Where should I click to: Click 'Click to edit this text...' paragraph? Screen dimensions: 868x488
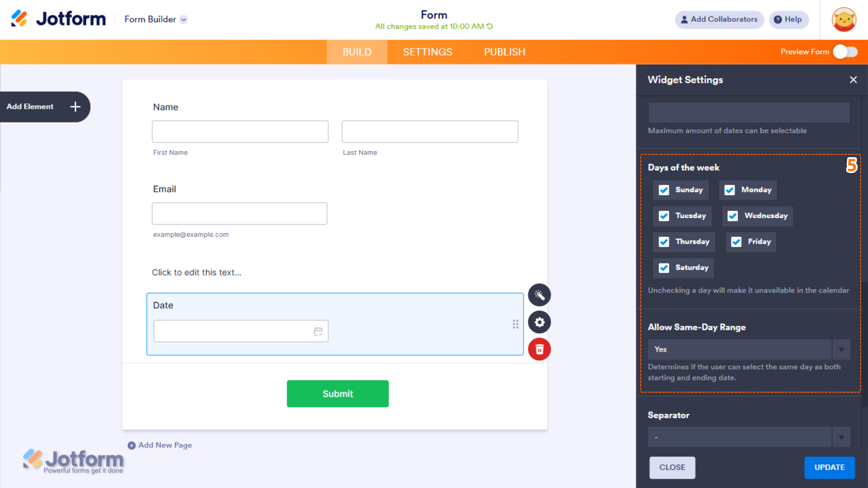[197, 272]
